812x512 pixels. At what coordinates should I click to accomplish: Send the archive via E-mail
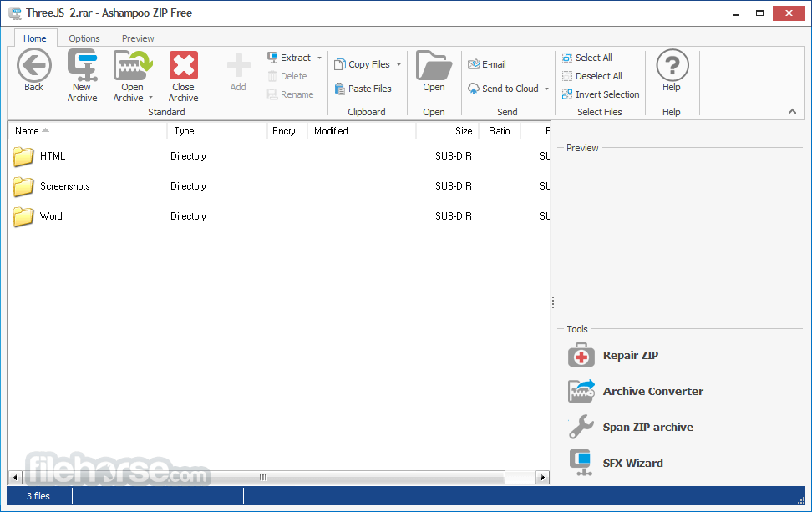coord(487,64)
